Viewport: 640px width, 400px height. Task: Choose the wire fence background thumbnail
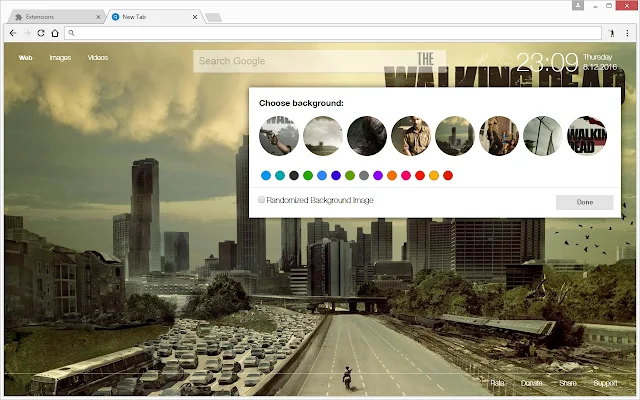pos(543,136)
